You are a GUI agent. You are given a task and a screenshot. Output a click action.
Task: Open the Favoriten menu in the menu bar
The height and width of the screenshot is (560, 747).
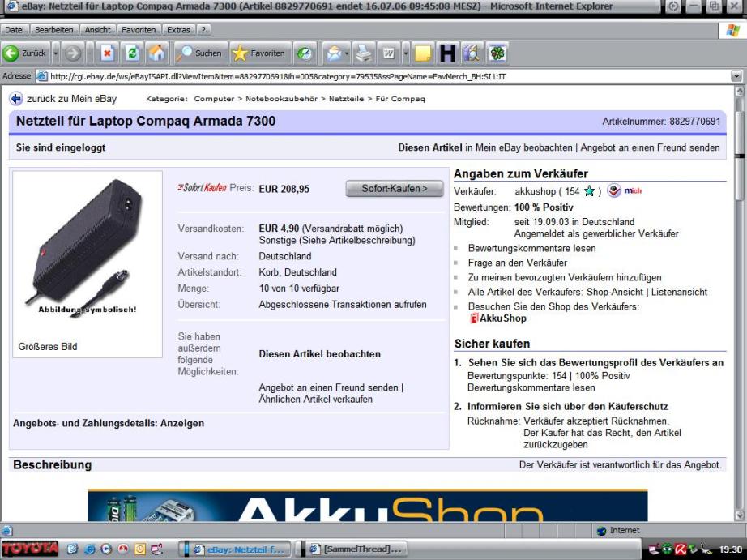139,29
